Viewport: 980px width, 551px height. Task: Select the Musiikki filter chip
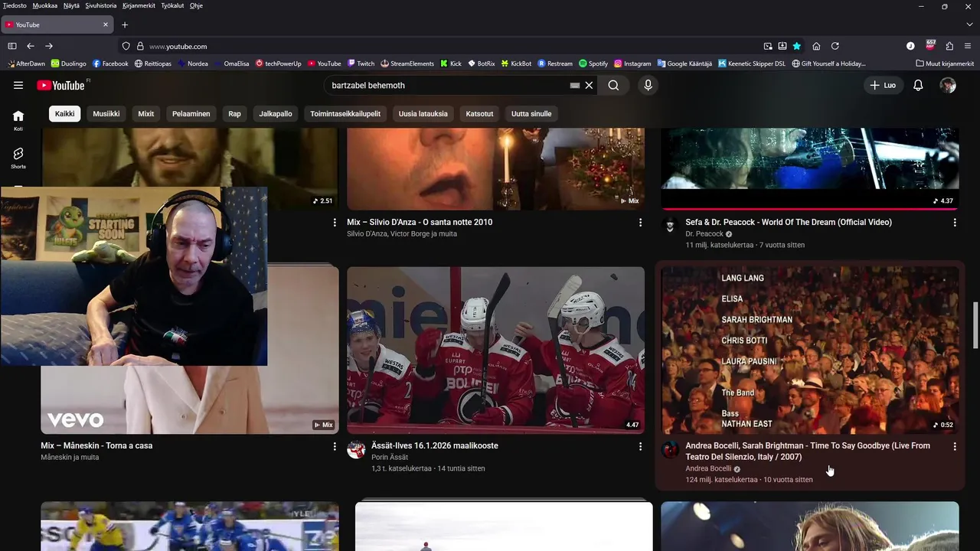tap(106, 114)
